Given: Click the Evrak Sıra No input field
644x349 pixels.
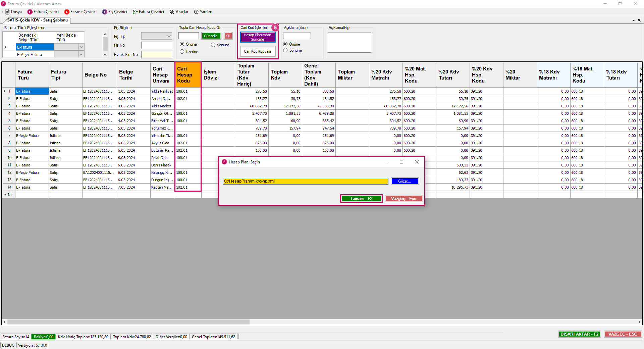Looking at the screenshot, I should 156,54.
